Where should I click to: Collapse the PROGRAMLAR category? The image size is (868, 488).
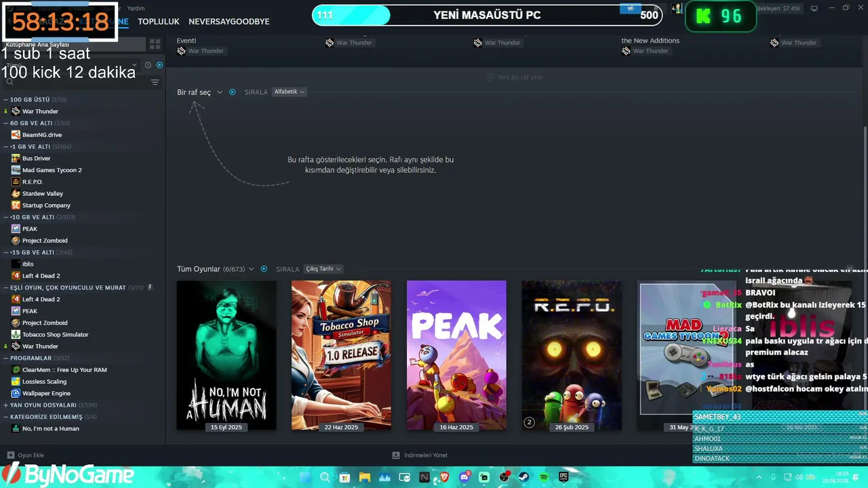click(6, 358)
